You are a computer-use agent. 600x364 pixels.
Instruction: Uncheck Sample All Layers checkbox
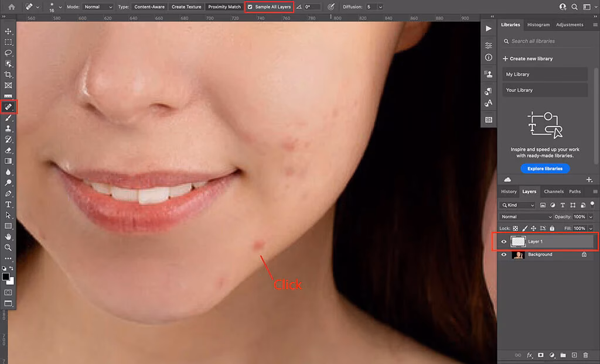click(x=251, y=7)
